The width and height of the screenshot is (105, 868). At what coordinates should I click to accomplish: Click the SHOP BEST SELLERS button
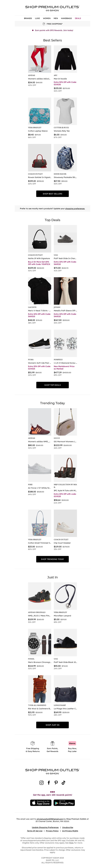pos(52,194)
